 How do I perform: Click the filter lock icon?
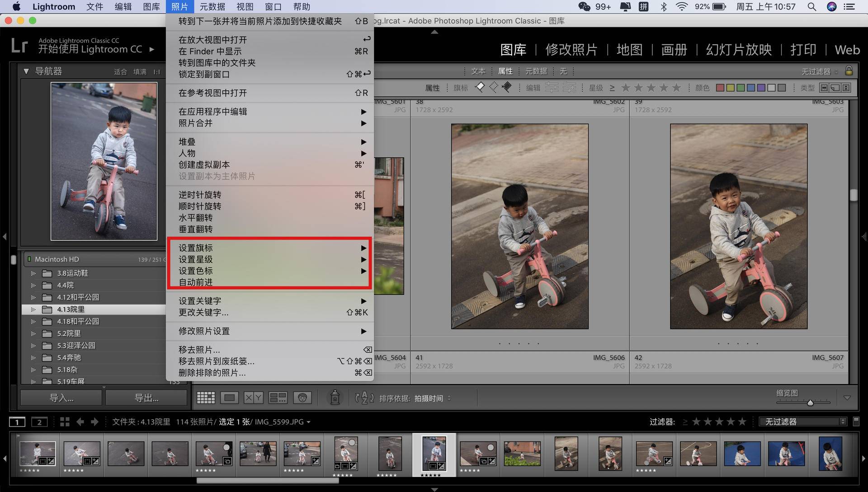(849, 71)
